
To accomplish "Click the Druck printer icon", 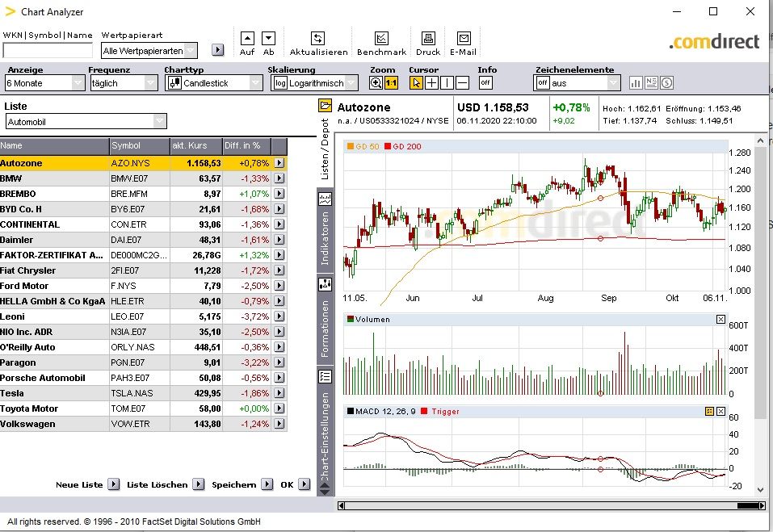I will click(428, 39).
